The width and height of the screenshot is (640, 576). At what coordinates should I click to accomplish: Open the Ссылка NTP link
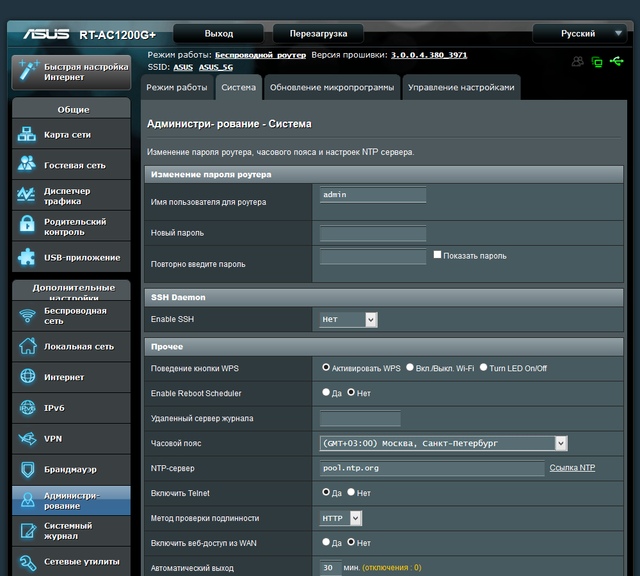(x=572, y=468)
